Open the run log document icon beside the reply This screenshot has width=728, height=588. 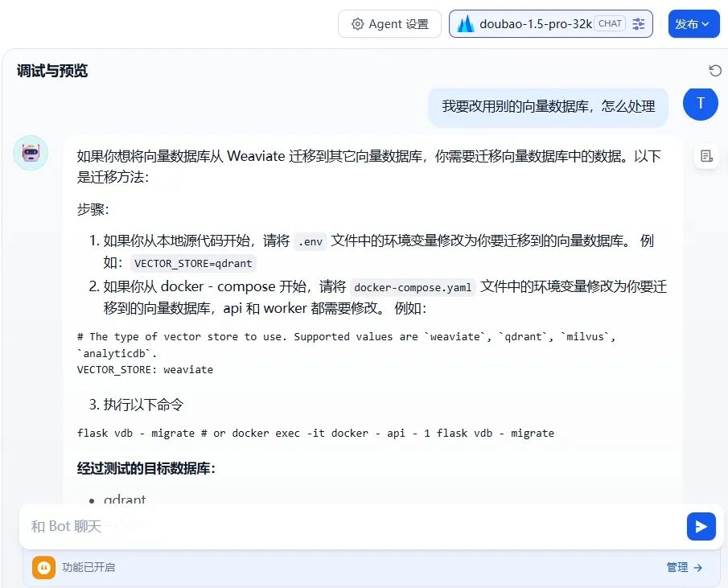click(x=706, y=157)
